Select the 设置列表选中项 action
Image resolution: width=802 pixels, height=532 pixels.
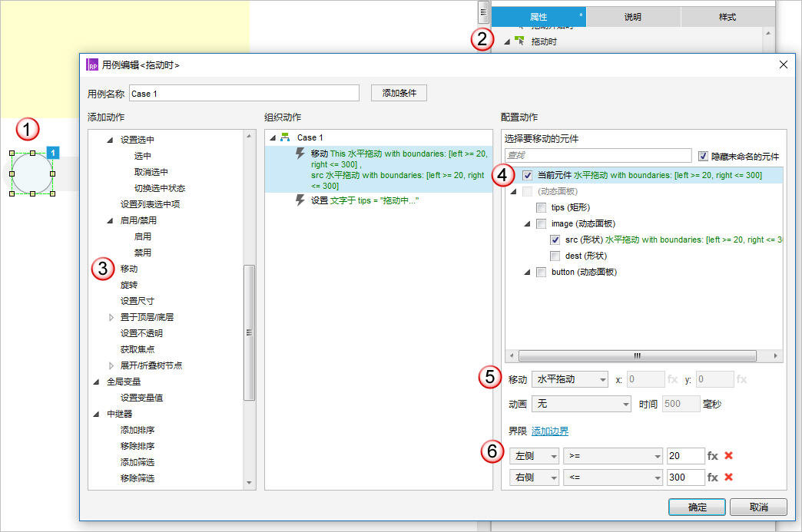pos(150,204)
